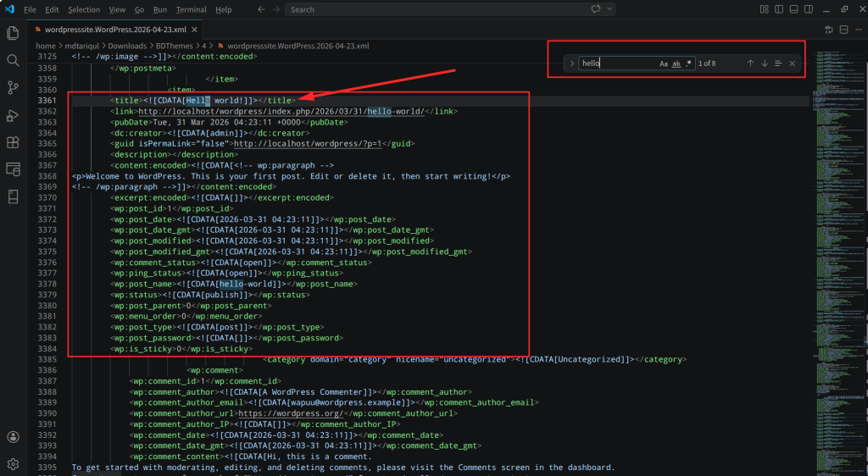Open the Edit menu

[x=52, y=9]
